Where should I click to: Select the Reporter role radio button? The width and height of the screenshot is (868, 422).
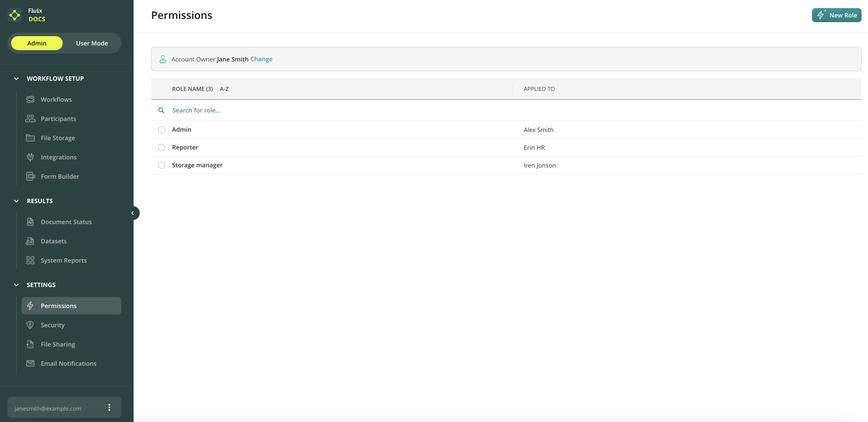click(162, 147)
